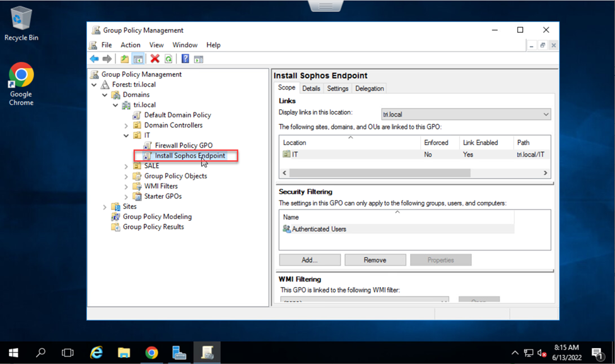Expand the Domain Controllers node
615x364 pixels.
[x=126, y=126]
